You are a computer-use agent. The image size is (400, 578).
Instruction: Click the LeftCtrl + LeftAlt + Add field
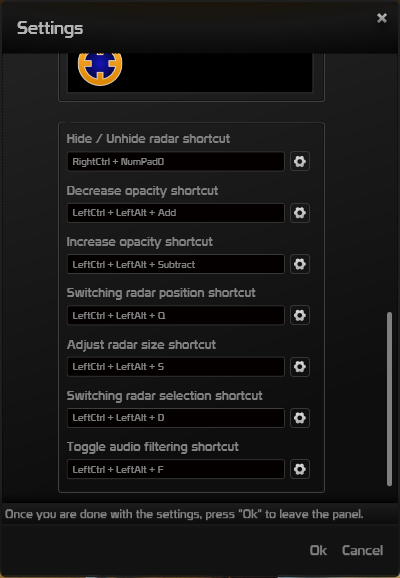pos(176,213)
